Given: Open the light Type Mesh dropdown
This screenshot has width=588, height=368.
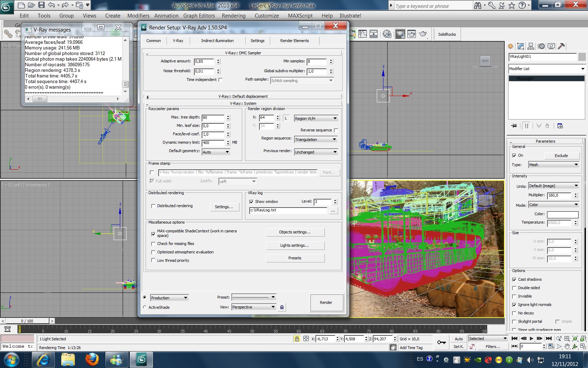Looking at the screenshot, I should 554,165.
